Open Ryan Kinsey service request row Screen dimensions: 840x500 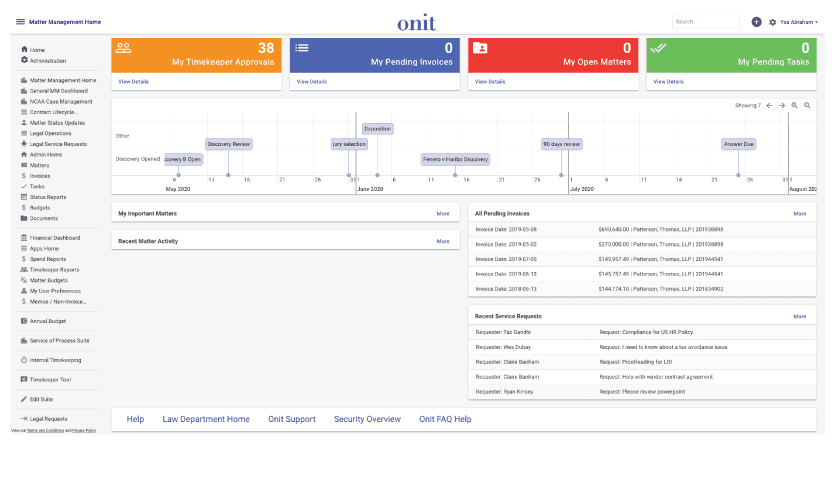(x=642, y=392)
